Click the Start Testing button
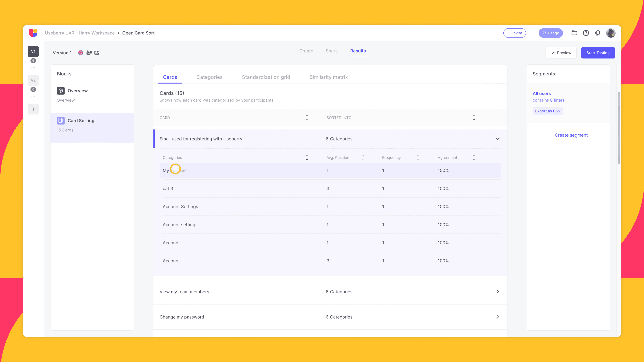644x362 pixels. click(x=598, y=53)
